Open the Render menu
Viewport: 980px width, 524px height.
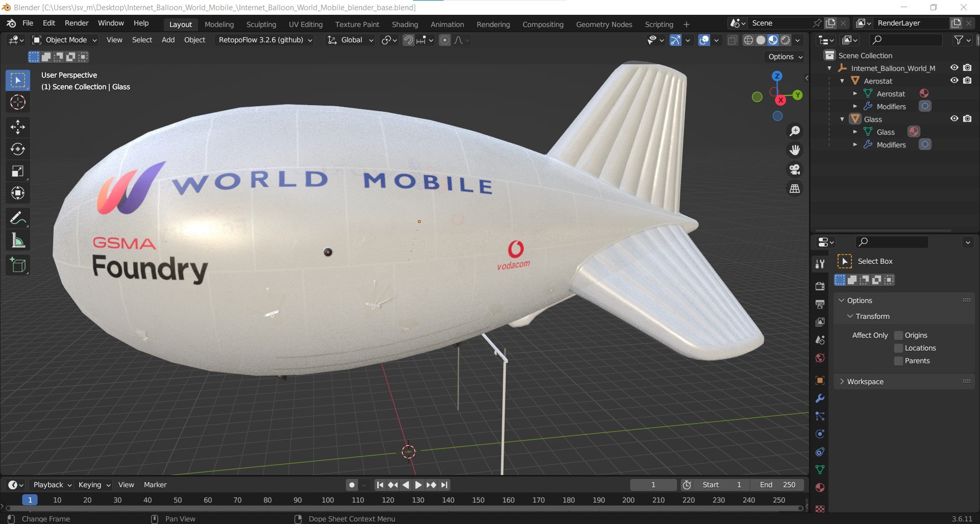77,23
